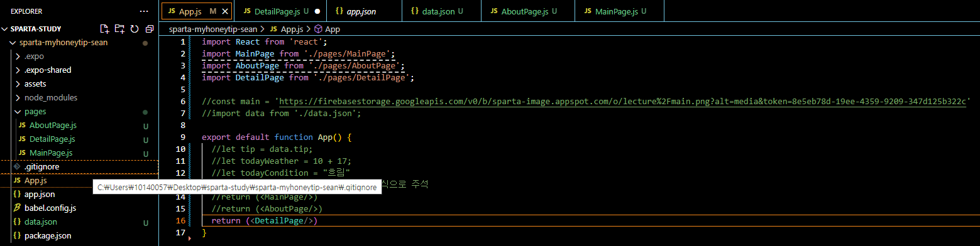This screenshot has height=246, width=980.
Task: Click the JS icon of MainPage.js in tree
Action: 23,153
